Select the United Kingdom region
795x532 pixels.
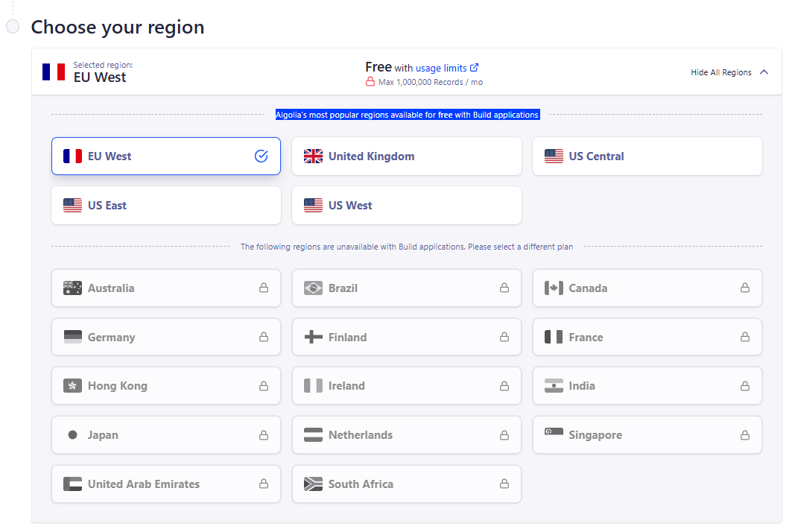406,156
